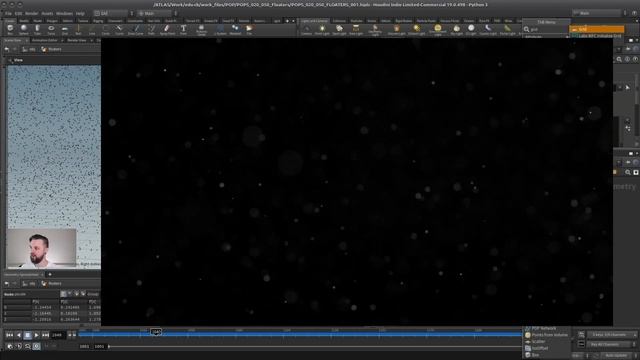Jump to last frame of timeline

click(x=45, y=335)
